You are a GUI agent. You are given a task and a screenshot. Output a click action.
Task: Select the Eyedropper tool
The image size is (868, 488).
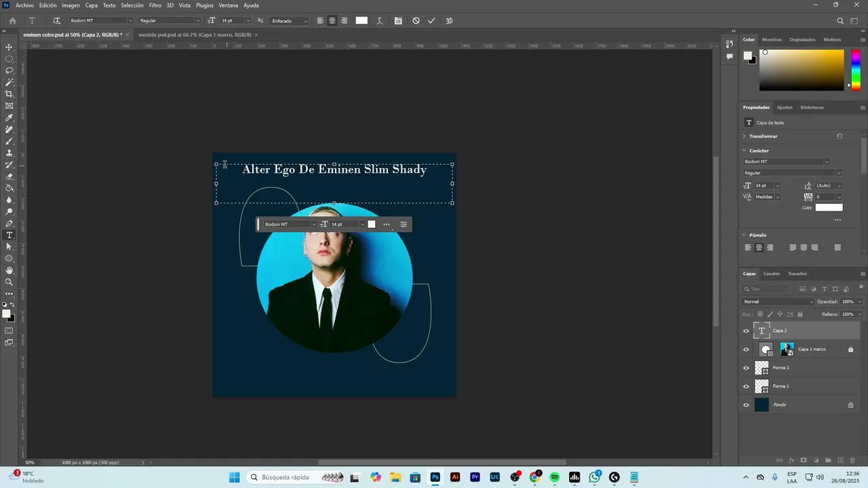(9, 118)
